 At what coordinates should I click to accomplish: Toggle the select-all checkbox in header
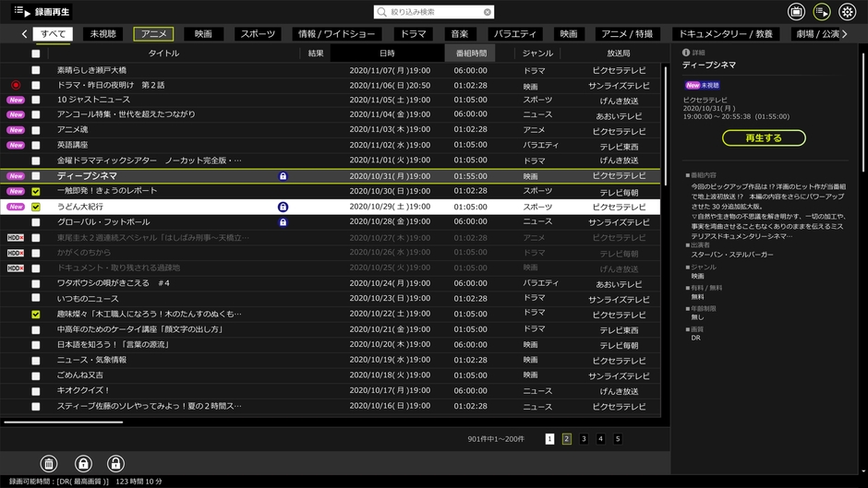point(36,54)
